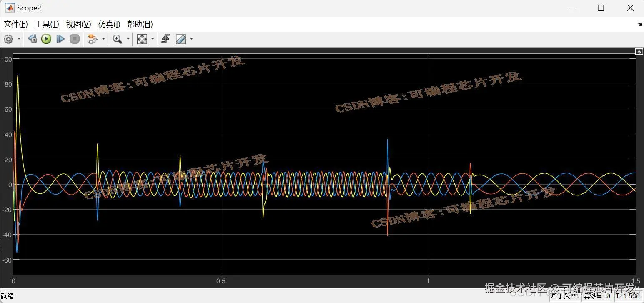Run the simulation with green play button
This screenshot has width=644, height=303.
[46, 39]
